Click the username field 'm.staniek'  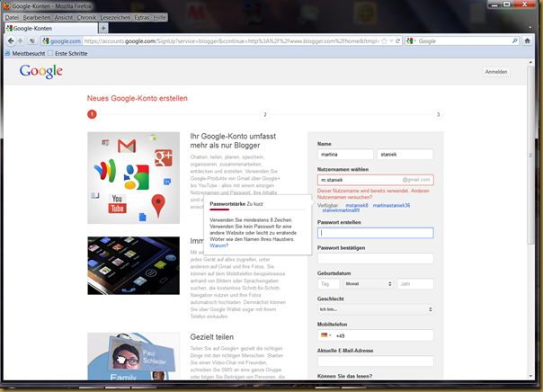point(376,180)
